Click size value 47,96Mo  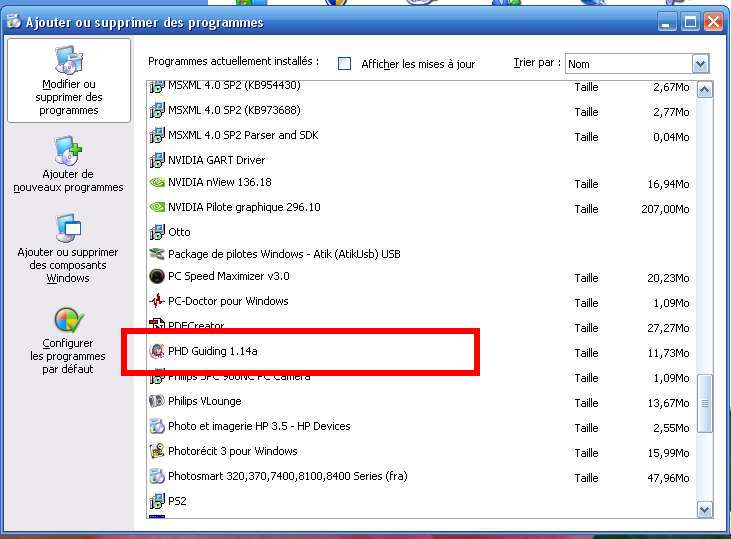[x=668, y=478]
